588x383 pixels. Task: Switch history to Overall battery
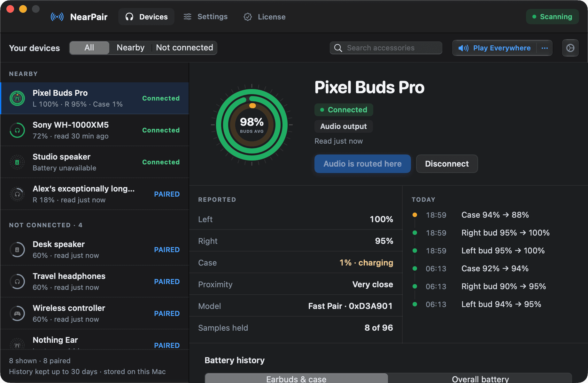[x=480, y=379]
